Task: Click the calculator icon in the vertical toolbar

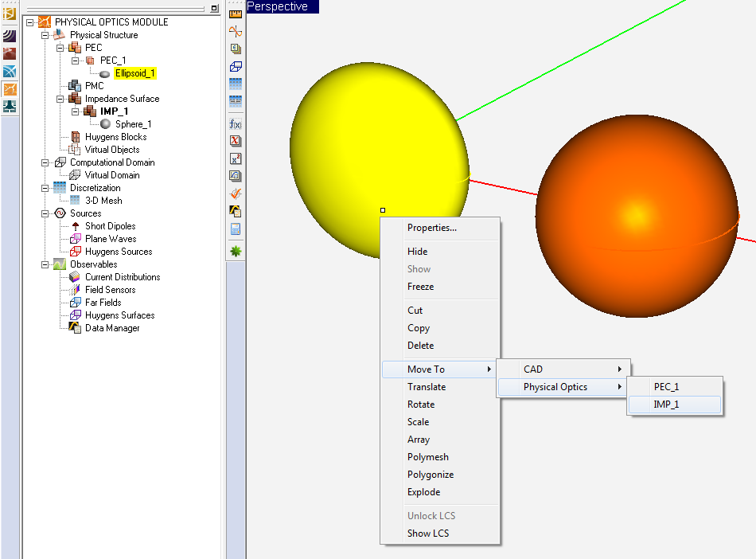Action: pyautogui.click(x=236, y=229)
